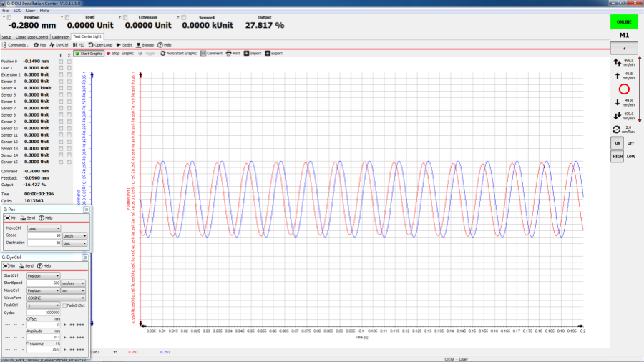Enable the FadeInOut checkbox
Viewport: 644px width, 362px height.
pyautogui.click(x=64, y=305)
